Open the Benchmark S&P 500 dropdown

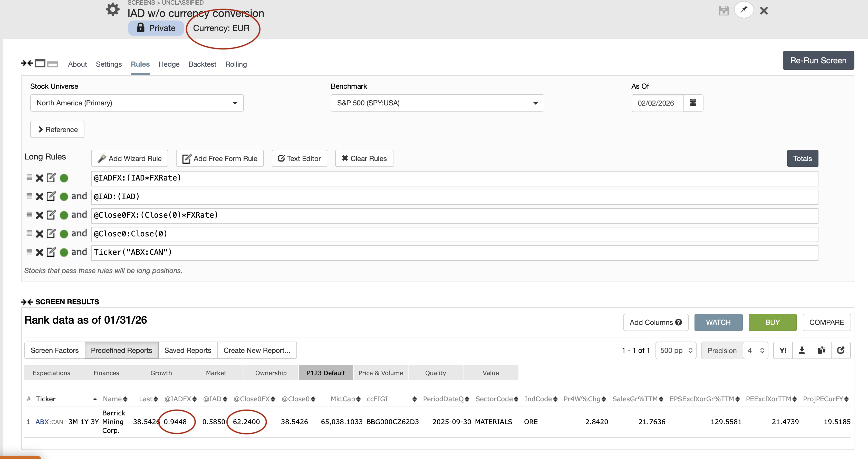[x=437, y=103]
